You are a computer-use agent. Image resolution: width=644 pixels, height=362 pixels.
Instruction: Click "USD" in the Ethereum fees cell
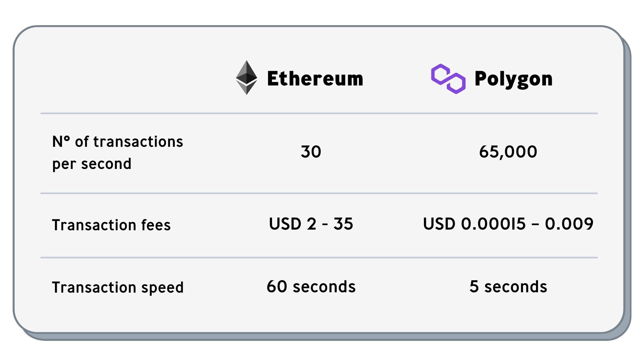[285, 224]
